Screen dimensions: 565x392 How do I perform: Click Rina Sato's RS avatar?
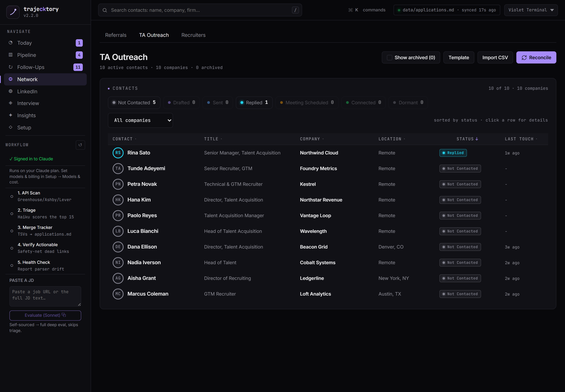pos(118,153)
